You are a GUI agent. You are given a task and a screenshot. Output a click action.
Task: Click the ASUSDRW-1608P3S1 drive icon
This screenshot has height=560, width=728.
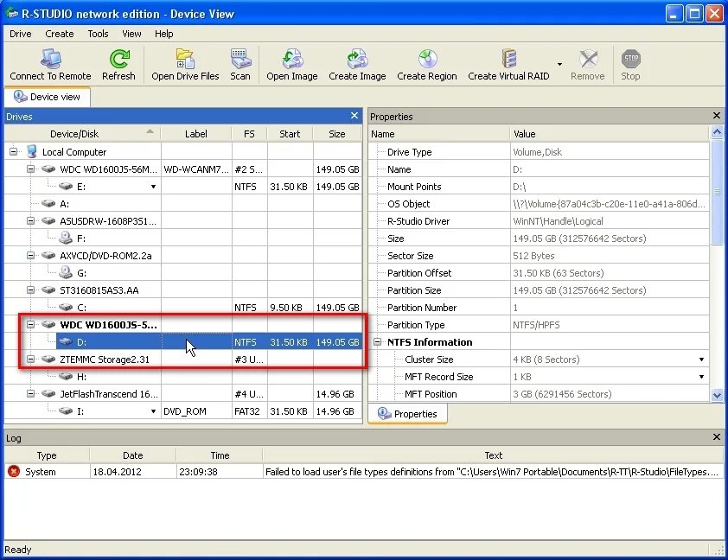[48, 221]
